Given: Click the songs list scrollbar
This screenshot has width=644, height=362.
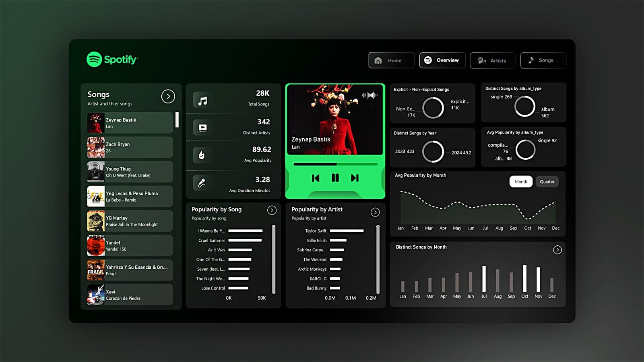Looking at the screenshot, I should pyautogui.click(x=177, y=120).
